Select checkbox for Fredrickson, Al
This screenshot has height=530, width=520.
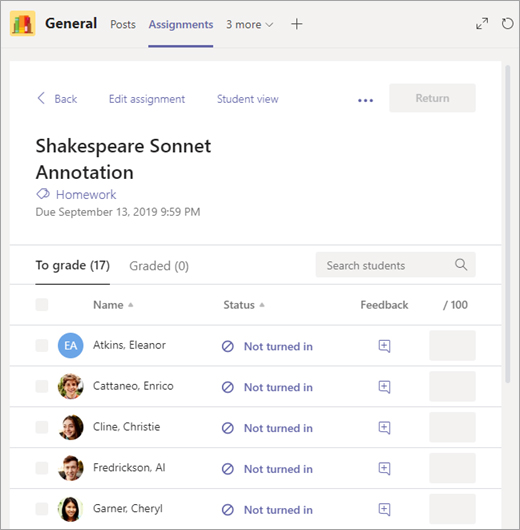[42, 468]
